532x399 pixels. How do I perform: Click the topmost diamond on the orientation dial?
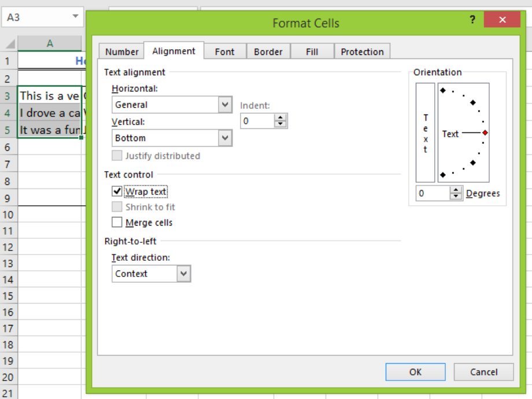[442, 90]
